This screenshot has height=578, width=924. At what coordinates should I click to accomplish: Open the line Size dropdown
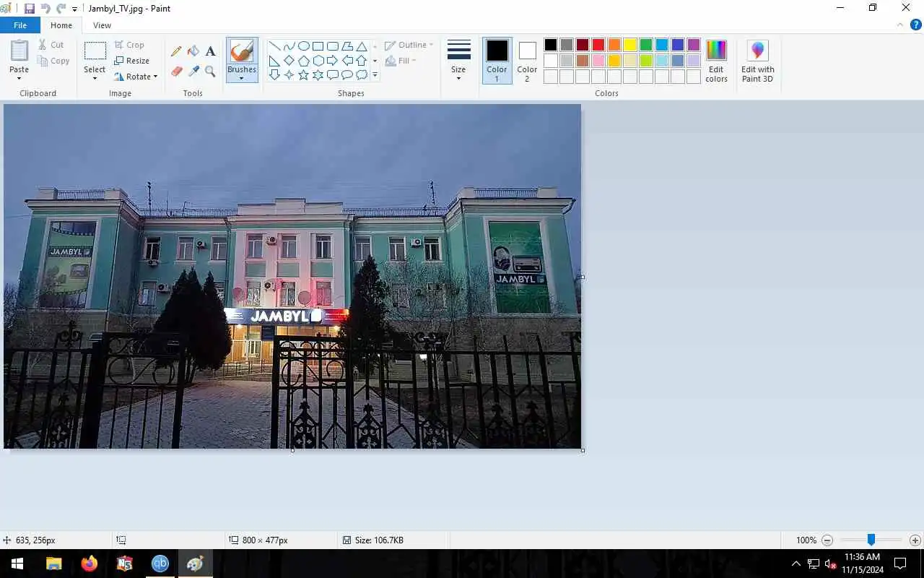(458, 61)
